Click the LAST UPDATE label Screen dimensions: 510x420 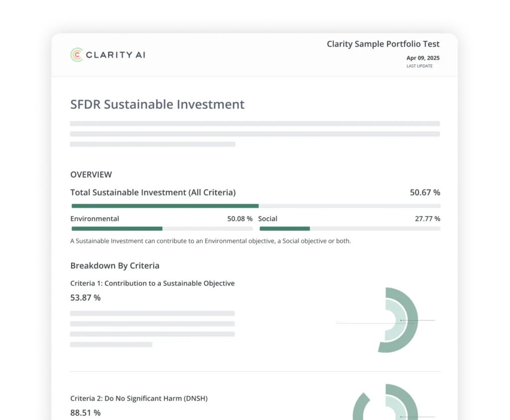pos(419,66)
